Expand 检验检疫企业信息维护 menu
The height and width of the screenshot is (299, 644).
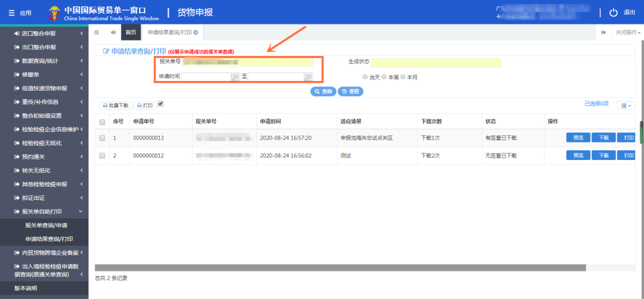[44, 130]
